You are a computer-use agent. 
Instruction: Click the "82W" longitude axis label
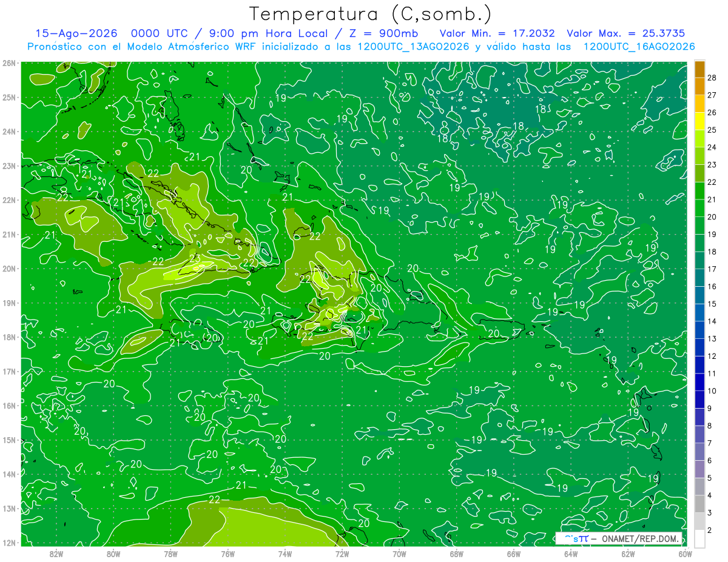56,554
